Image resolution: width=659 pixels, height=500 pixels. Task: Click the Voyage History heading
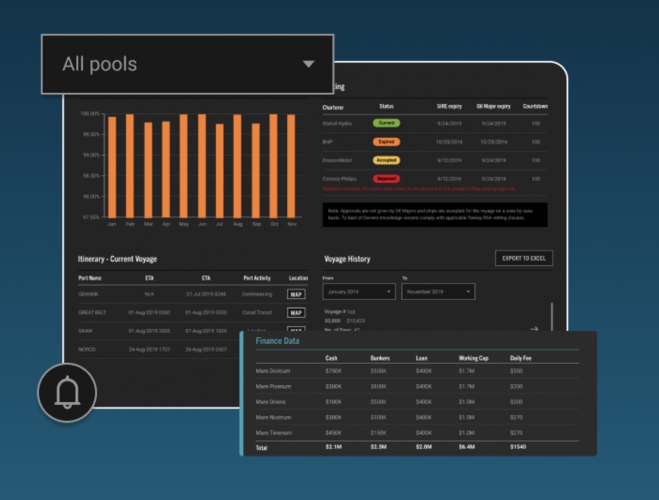(x=347, y=259)
